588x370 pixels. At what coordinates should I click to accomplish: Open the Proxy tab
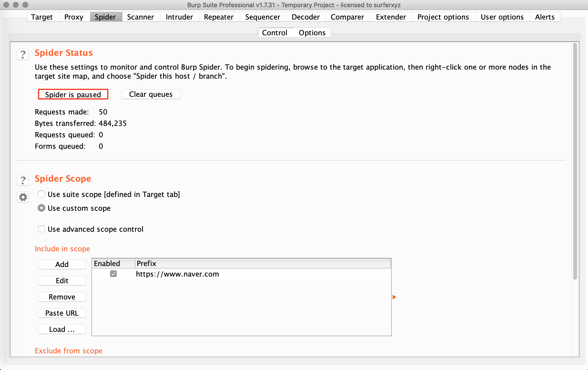click(74, 17)
